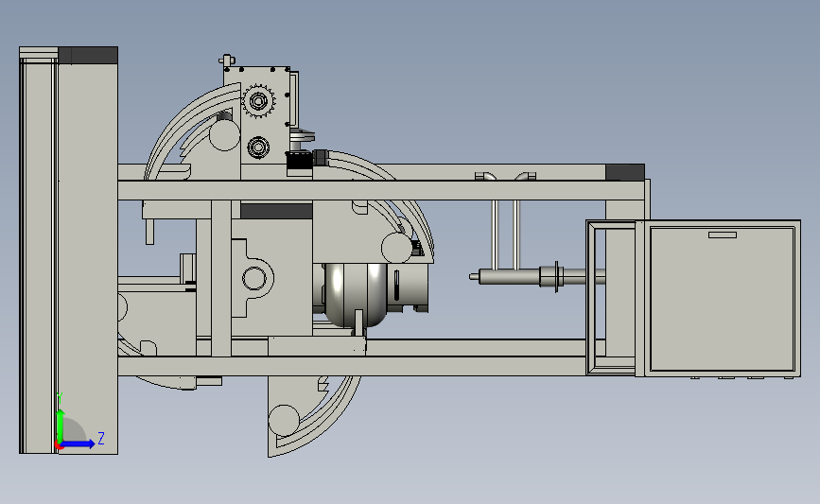Viewport: 820px width, 504px height.
Task: Select the upper-left curved arc guard
Action: (x=191, y=130)
